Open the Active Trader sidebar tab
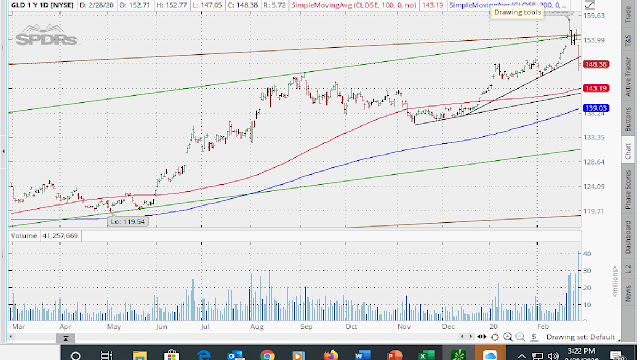 [x=628, y=76]
